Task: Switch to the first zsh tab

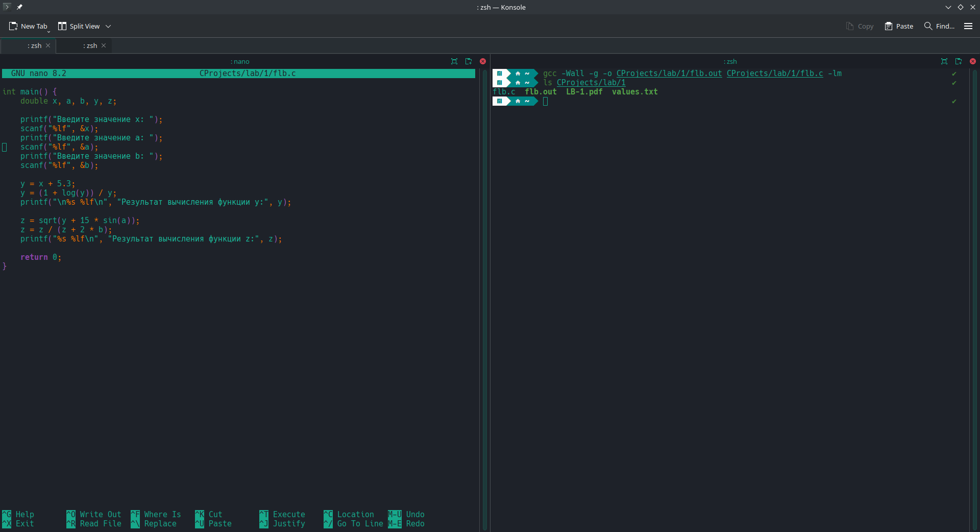Action: click(x=28, y=45)
